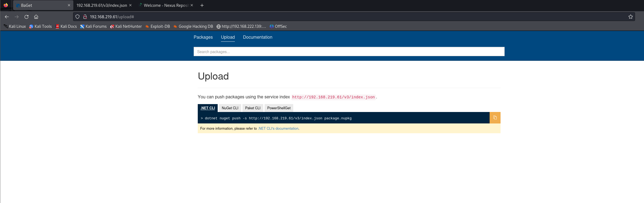This screenshot has height=203, width=644.
Task: Click the Search packages field
Action: point(349,51)
